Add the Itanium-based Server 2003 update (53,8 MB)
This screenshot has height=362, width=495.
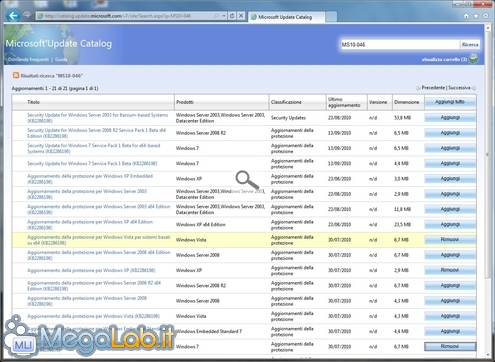coord(450,117)
